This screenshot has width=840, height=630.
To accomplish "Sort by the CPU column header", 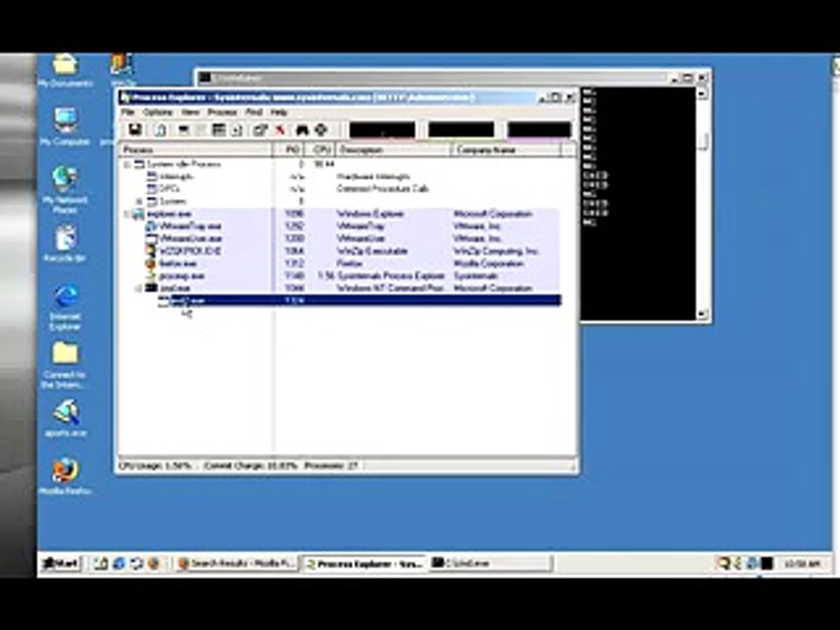I will click(x=321, y=150).
